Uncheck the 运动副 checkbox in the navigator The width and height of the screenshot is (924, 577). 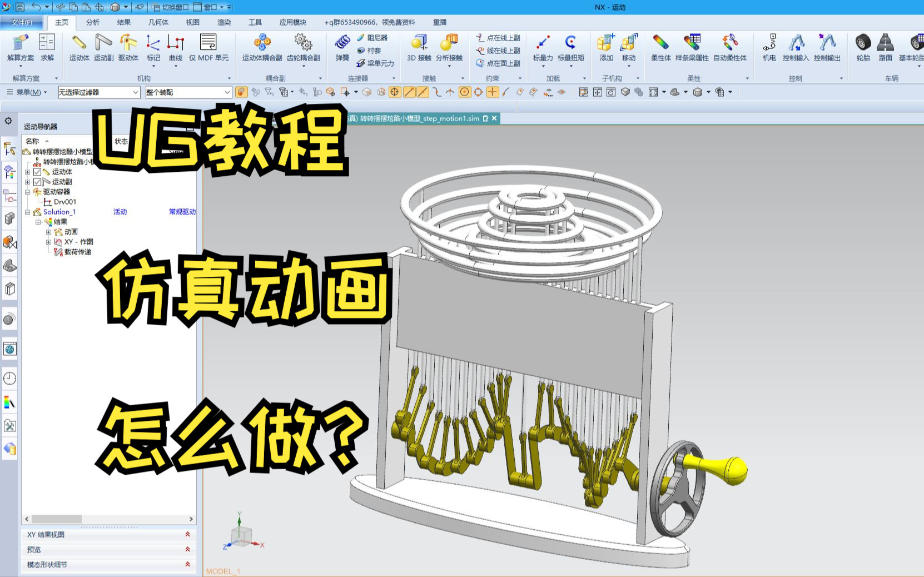click(37, 181)
